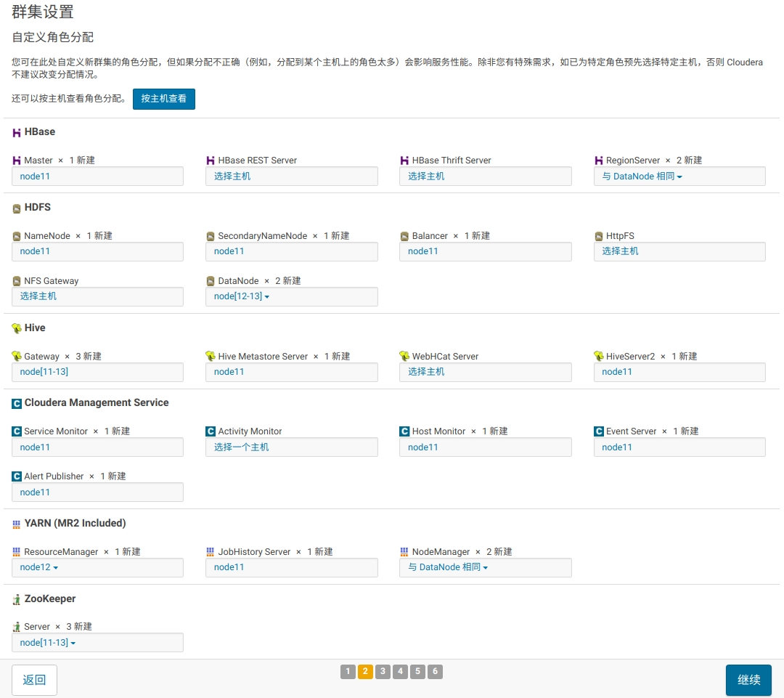Click the NFS Gateway role icon
This screenshot has height=698, width=784.
(x=17, y=281)
